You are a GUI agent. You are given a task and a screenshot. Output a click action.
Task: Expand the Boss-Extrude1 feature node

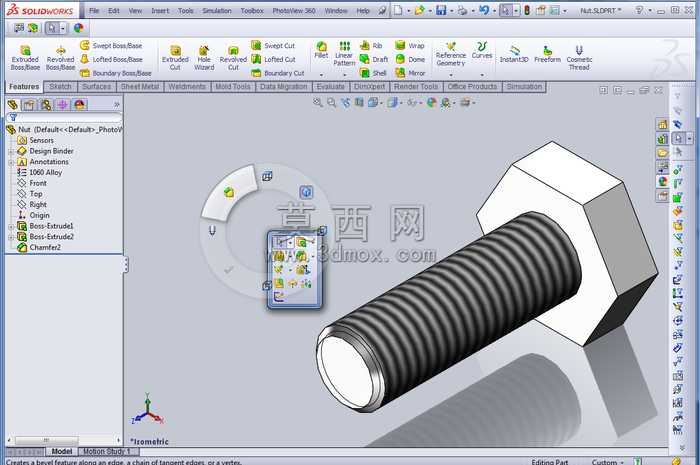[x=11, y=226]
